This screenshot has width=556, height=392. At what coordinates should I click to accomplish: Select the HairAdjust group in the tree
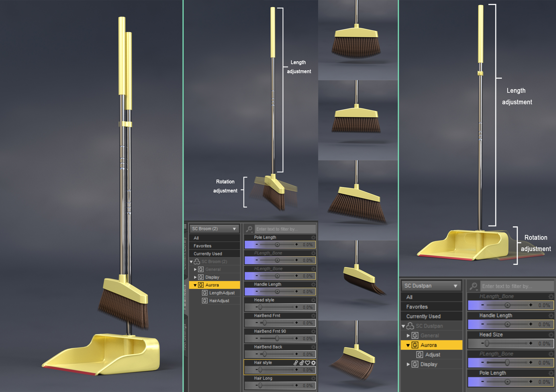tap(219, 301)
